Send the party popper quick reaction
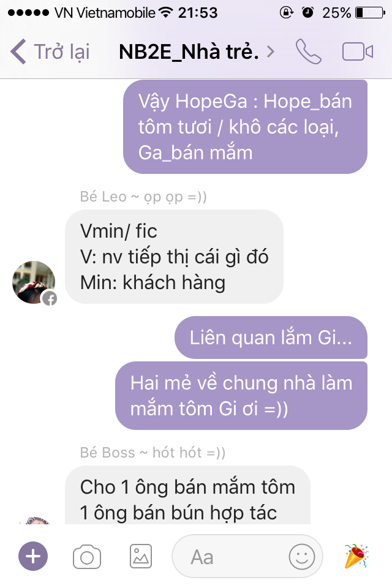The image size is (392, 588). (356, 556)
